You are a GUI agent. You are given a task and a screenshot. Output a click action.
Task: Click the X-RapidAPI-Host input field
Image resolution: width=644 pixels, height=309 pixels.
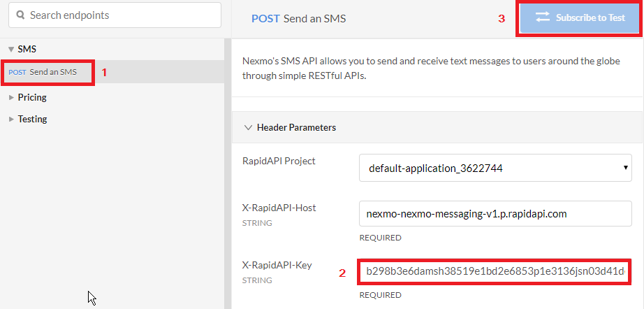[495, 214]
